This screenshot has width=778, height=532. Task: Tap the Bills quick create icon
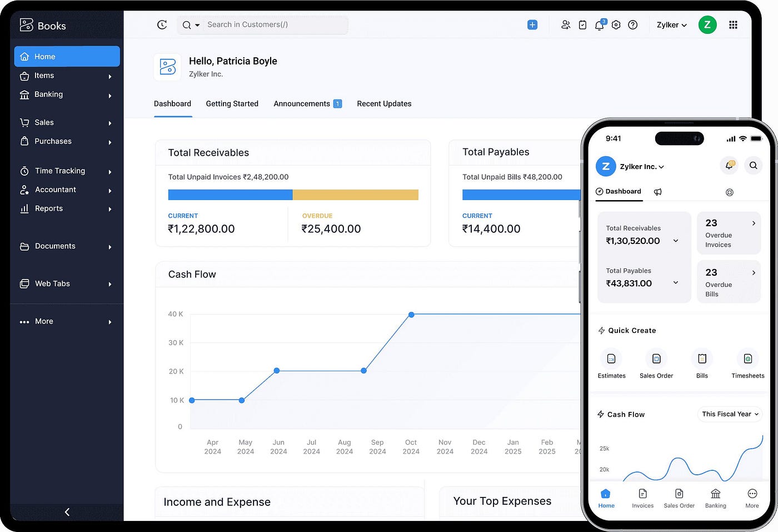[702, 359]
